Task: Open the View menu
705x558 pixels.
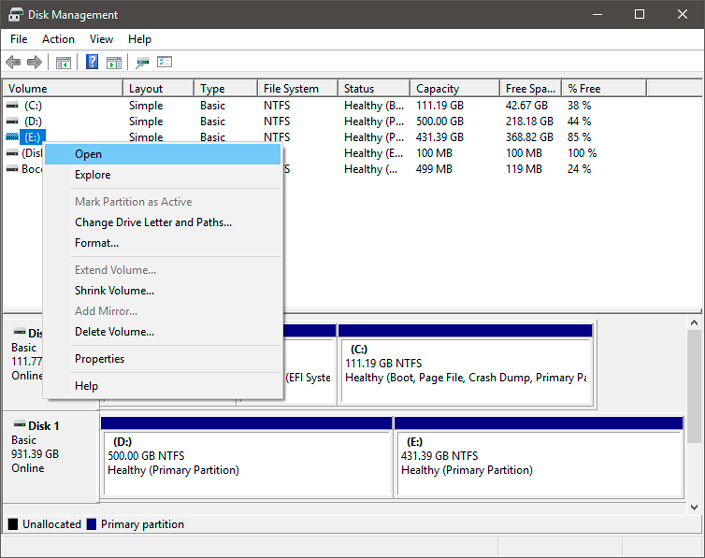Action: 101,40
